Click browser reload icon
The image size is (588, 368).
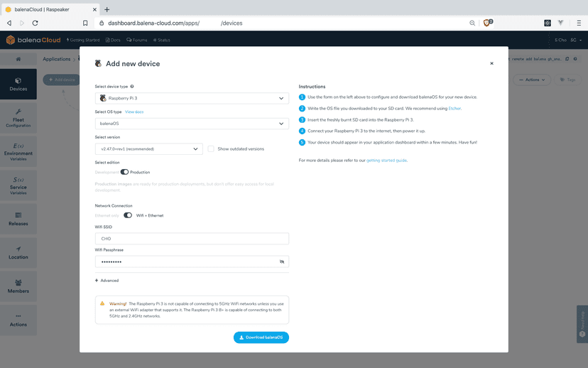tap(35, 23)
